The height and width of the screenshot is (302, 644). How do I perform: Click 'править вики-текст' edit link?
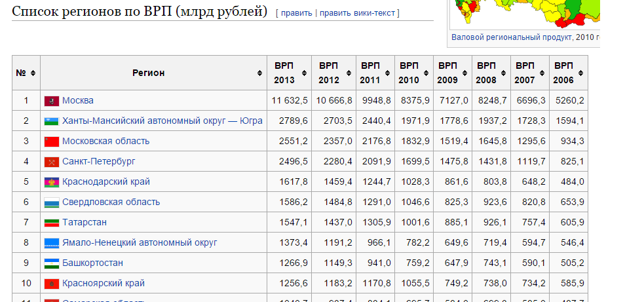coord(357,13)
